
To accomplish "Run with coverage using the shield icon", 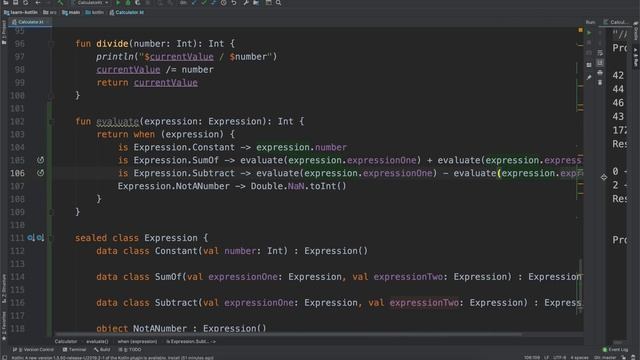I will click(138, 2).
